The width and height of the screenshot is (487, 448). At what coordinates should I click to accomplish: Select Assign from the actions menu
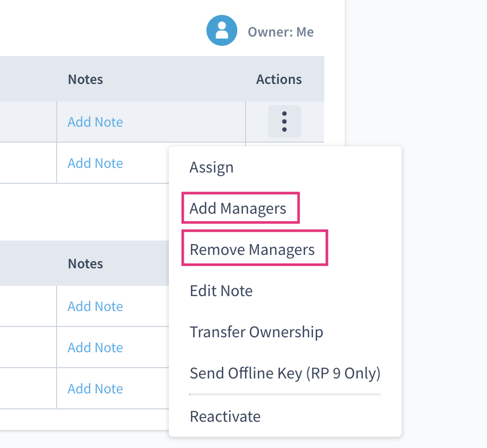[x=212, y=167]
